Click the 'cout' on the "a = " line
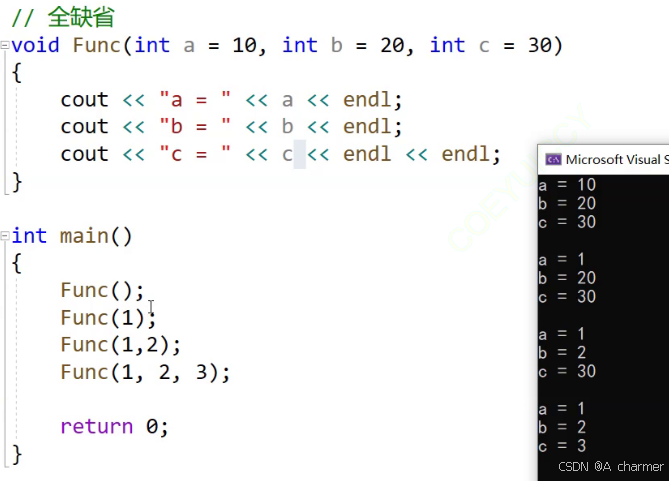This screenshot has width=669, height=481. [x=84, y=100]
